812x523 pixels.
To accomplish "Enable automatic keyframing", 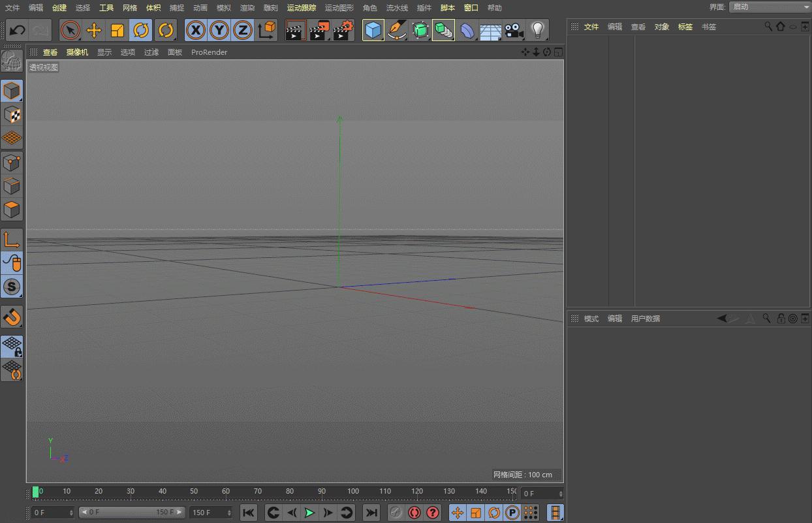I will (x=414, y=513).
